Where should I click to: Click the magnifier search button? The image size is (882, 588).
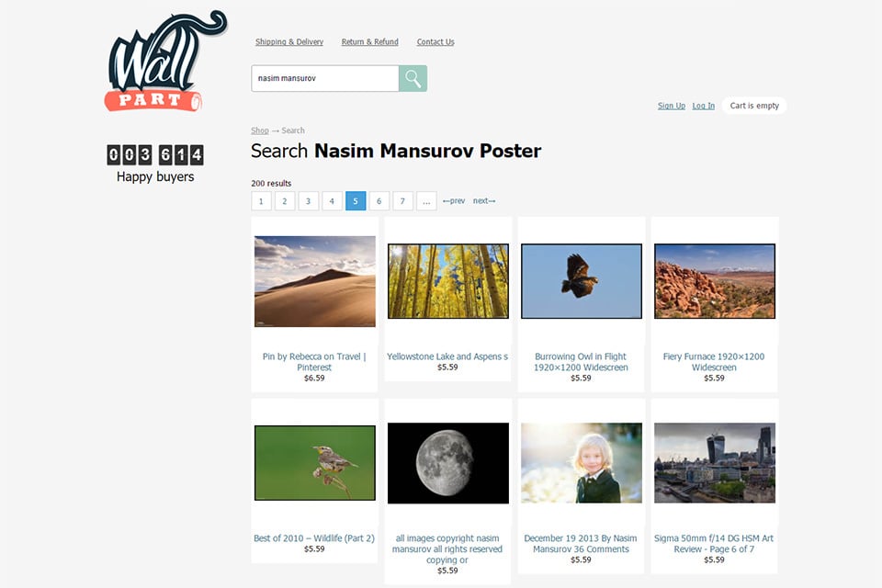[413, 78]
